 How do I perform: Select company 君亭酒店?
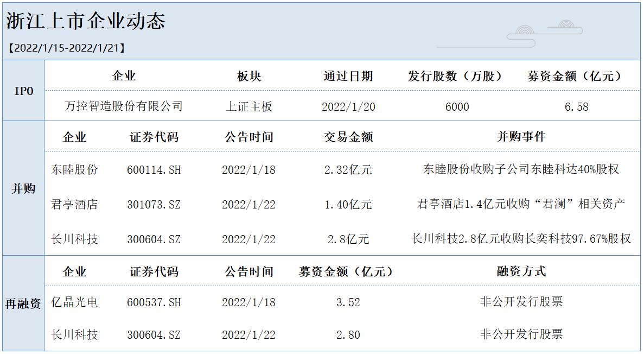click(x=74, y=204)
